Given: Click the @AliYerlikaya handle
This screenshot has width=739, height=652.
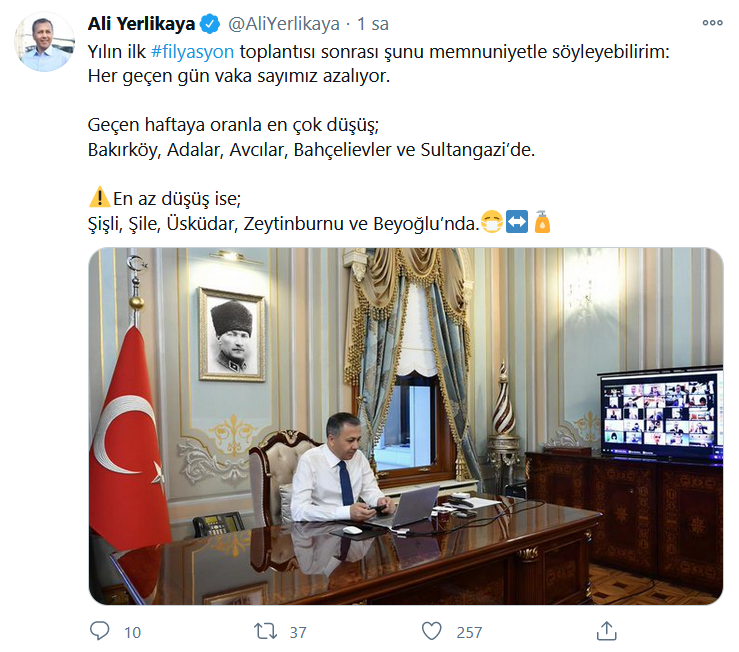Looking at the screenshot, I should (x=284, y=24).
